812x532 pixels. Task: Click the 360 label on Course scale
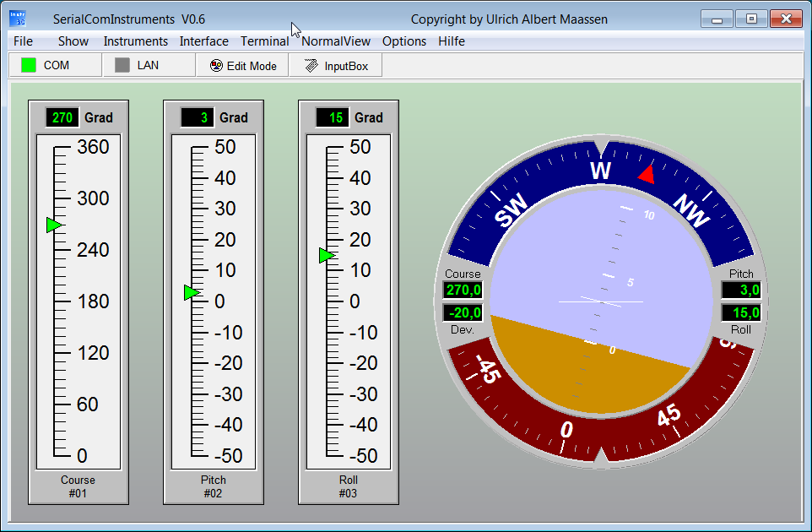93,147
